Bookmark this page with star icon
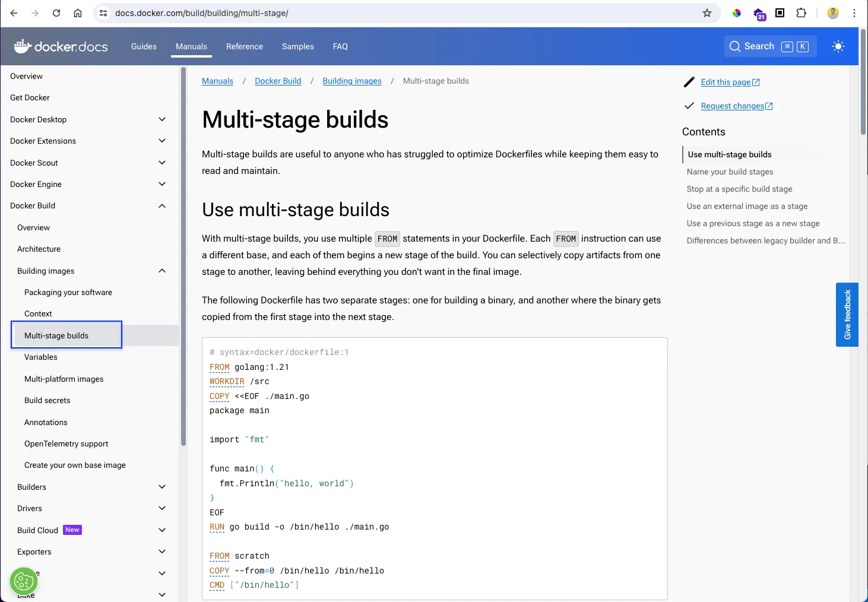 pyautogui.click(x=707, y=13)
